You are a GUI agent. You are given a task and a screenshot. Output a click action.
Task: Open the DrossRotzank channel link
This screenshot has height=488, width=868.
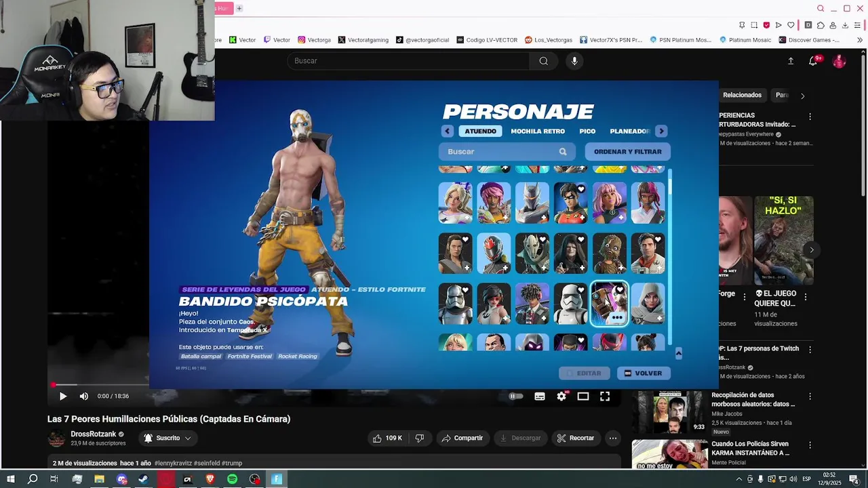[x=94, y=434]
